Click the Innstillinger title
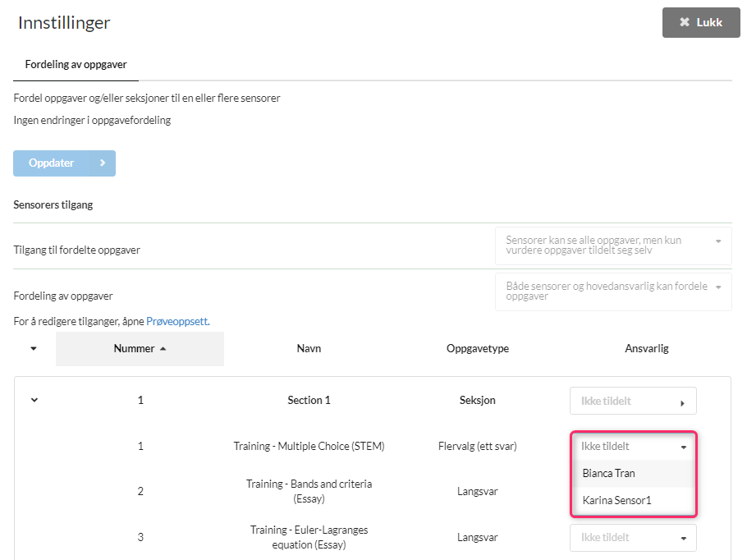 (64, 22)
